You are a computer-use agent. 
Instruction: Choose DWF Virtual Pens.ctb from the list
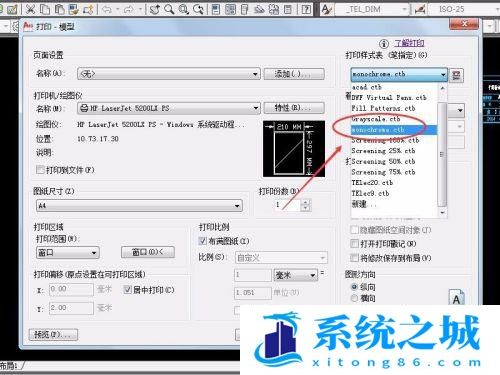[394, 98]
